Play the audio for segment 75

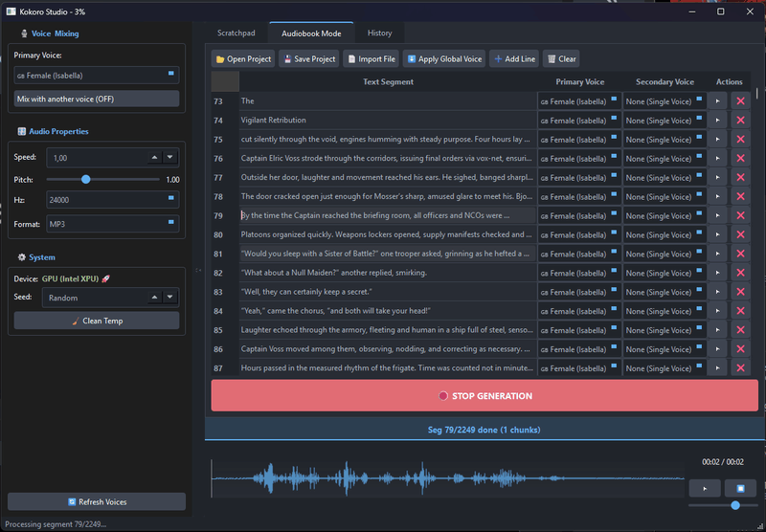coord(717,139)
